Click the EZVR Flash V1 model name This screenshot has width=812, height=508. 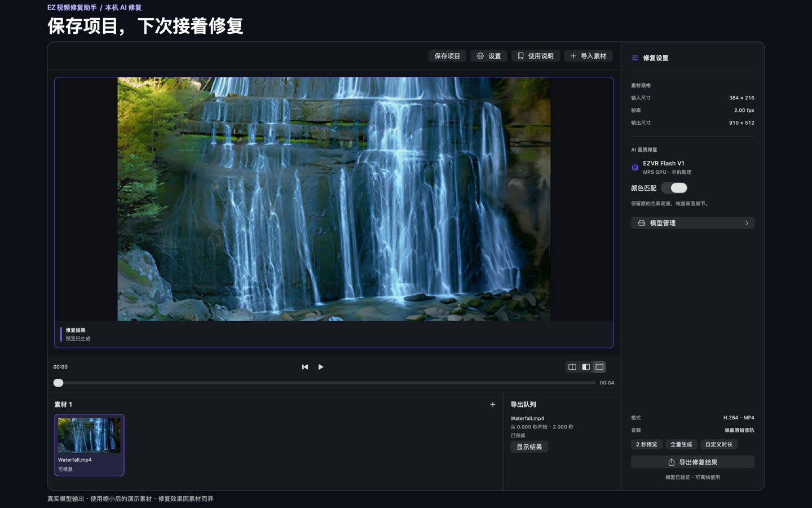pos(664,163)
